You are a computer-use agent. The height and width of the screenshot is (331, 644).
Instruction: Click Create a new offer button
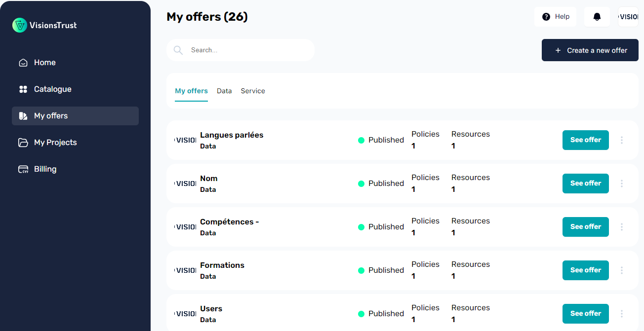[x=590, y=50]
